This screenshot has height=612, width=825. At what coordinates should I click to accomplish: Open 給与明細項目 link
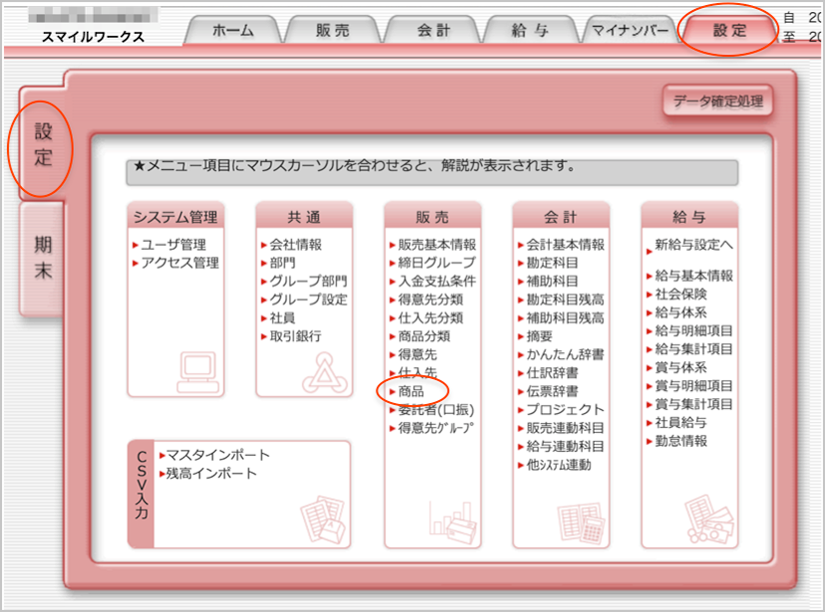[x=694, y=330]
